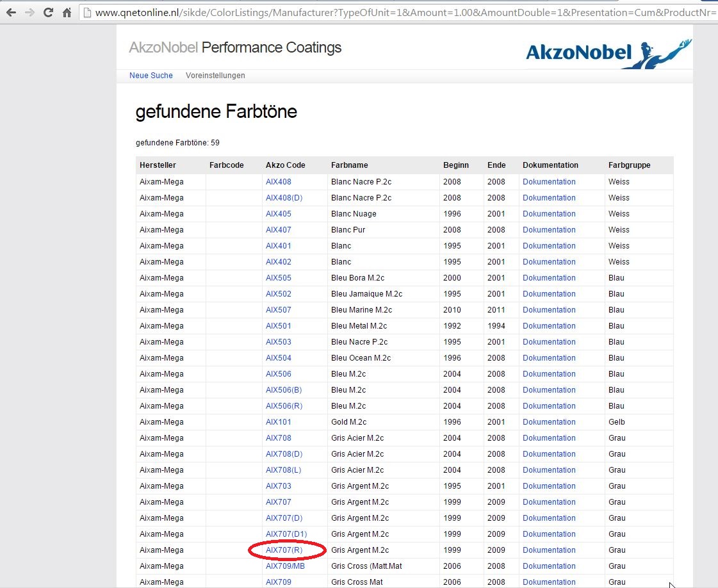Select the 'Gelb' color group cell
718x588 pixels.
[617, 422]
